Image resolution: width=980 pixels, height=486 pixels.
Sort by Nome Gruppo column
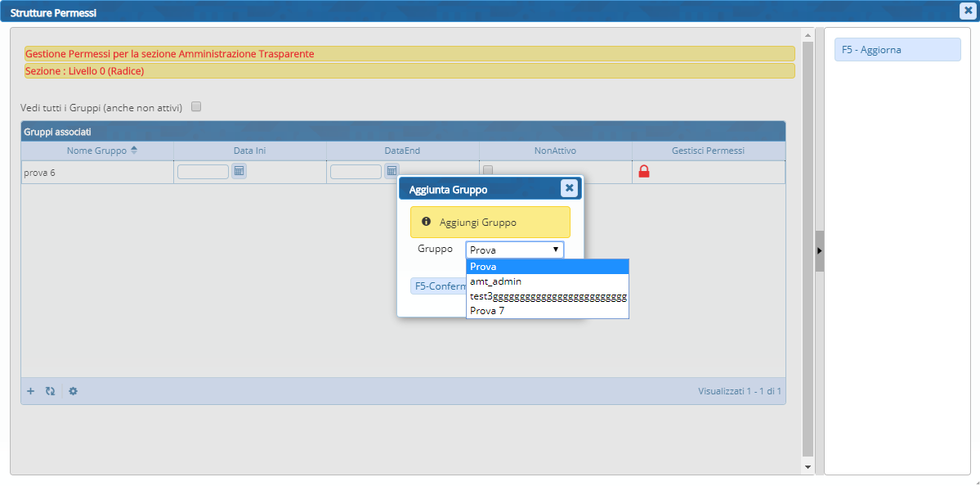[x=97, y=151]
